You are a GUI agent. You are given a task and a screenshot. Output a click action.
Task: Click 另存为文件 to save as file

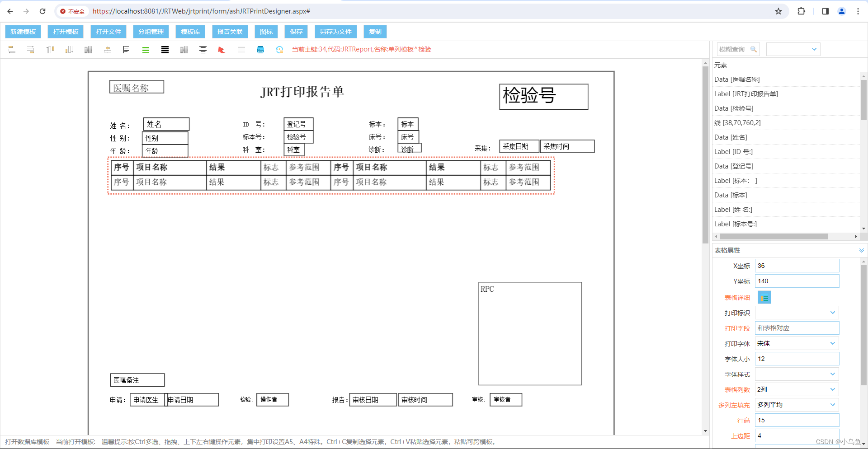[335, 32]
